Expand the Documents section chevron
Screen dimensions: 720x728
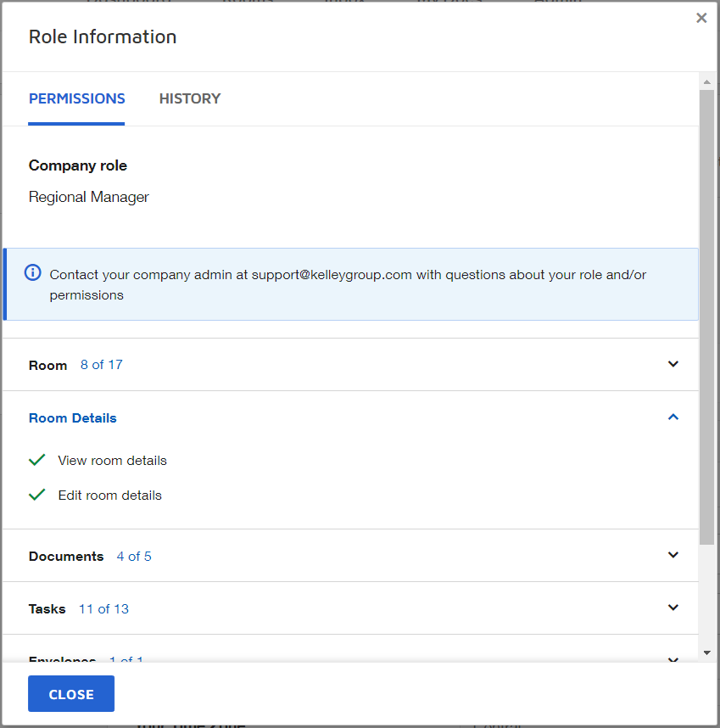673,555
